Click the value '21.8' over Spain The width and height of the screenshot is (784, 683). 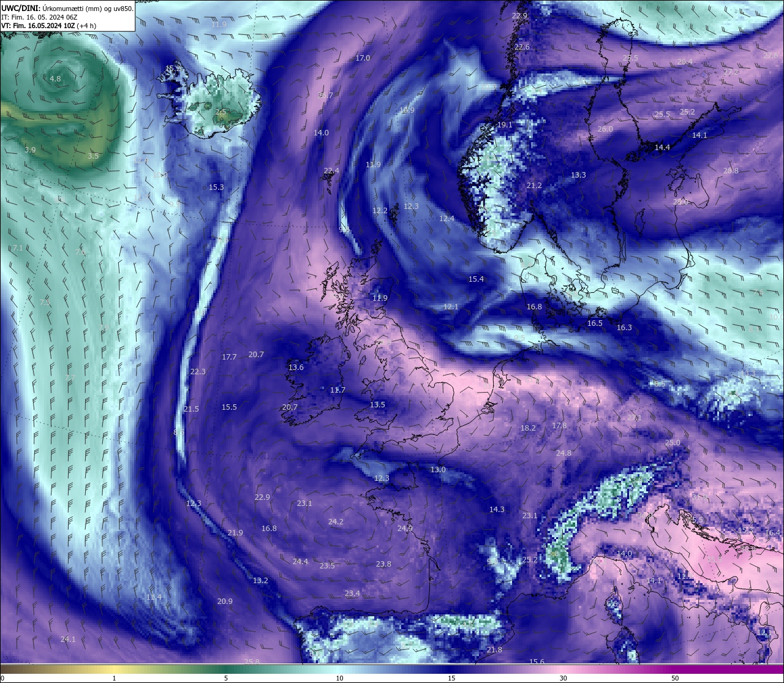494,649
